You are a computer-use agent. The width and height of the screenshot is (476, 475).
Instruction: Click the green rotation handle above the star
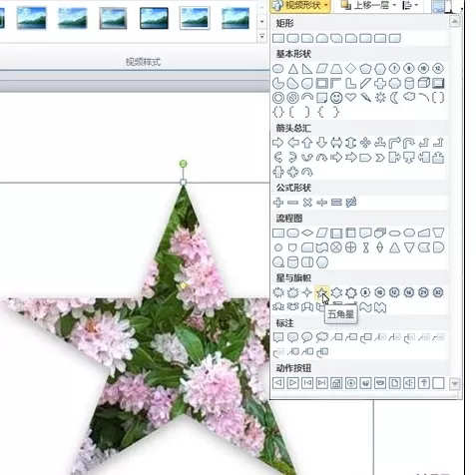click(183, 164)
